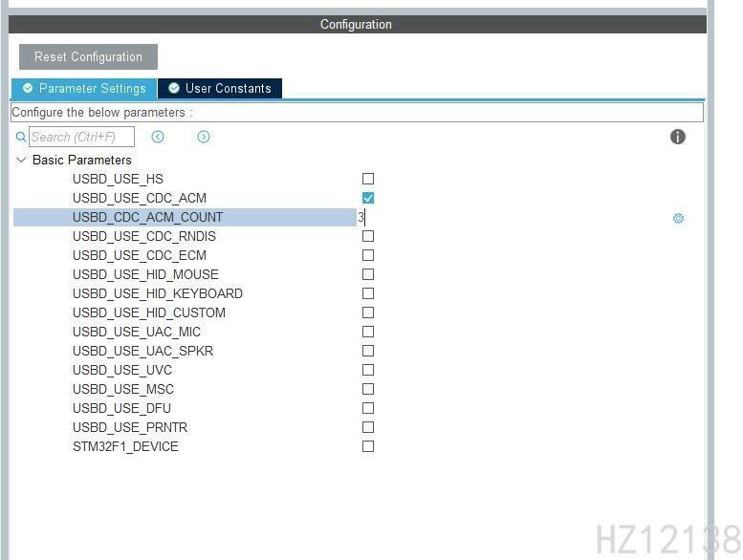The image size is (743, 560).
Task: Uncheck the USBD_USE_CDC_ACM checkbox
Action: point(368,198)
